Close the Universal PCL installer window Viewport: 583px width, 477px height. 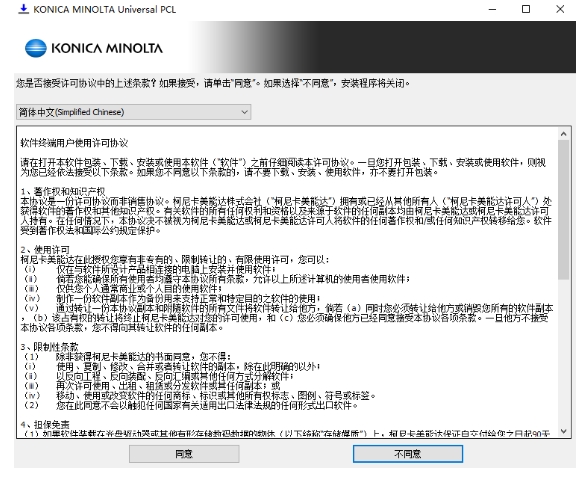[560, 9]
